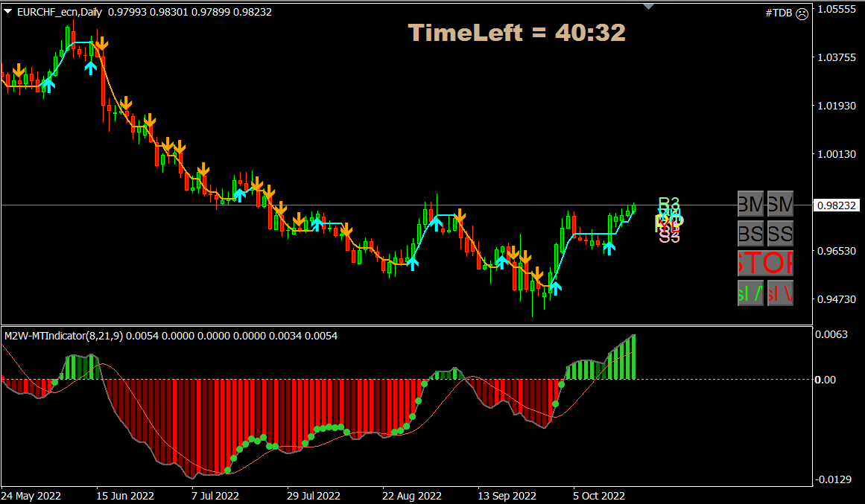Viewport: 865px width, 504px height.
Task: Toggle the red sl \ stop-loss control
Action: tap(779, 293)
